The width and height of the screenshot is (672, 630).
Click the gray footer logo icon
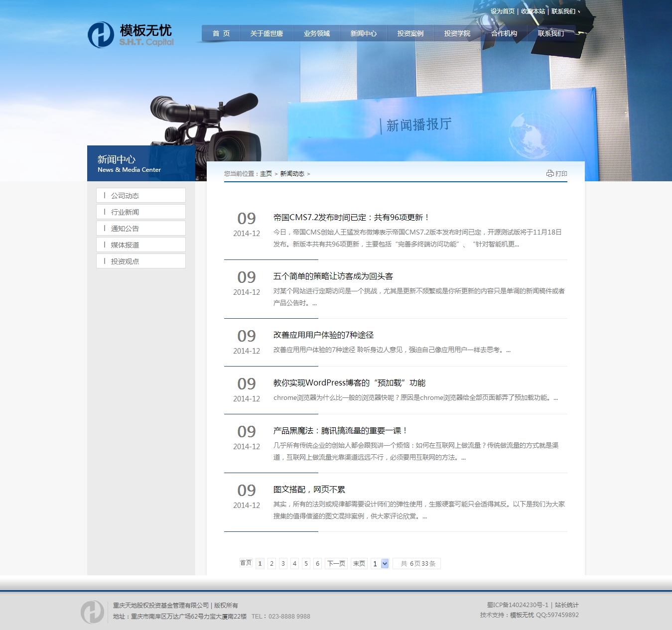(x=93, y=612)
